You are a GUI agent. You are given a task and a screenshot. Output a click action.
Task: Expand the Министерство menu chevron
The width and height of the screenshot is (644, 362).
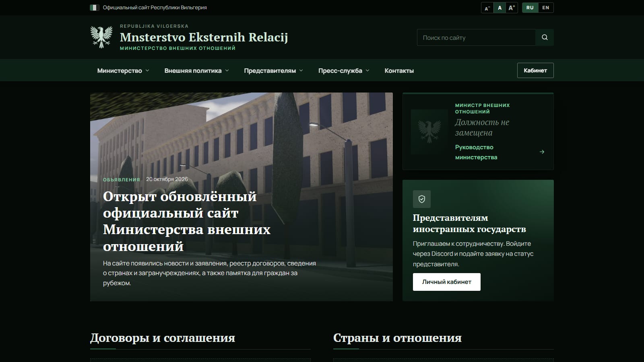(x=147, y=70)
